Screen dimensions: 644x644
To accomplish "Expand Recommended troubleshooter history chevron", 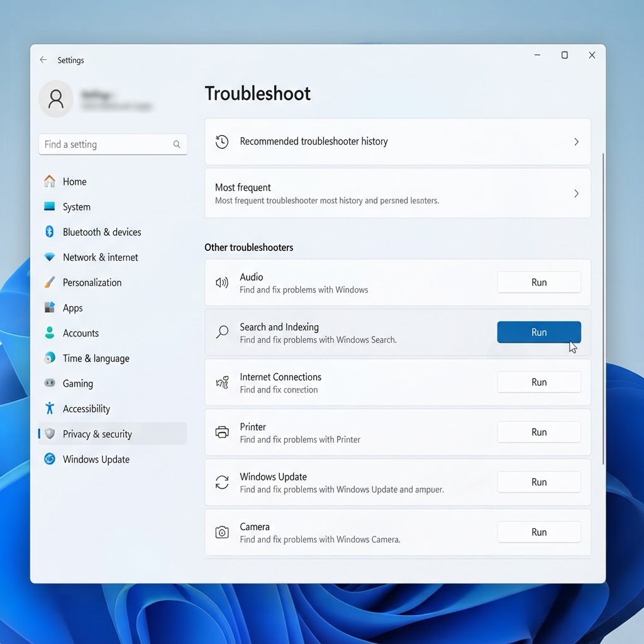I will [576, 142].
